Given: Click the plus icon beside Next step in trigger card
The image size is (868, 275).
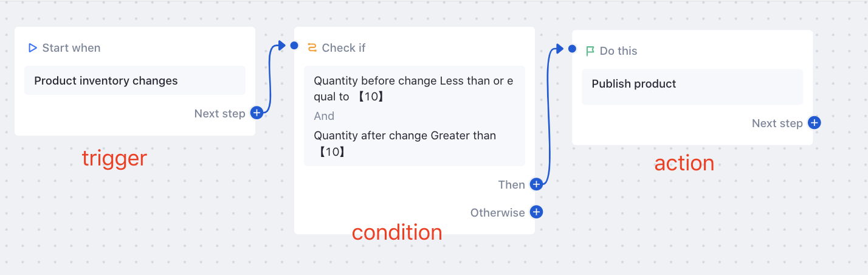Looking at the screenshot, I should point(257,113).
